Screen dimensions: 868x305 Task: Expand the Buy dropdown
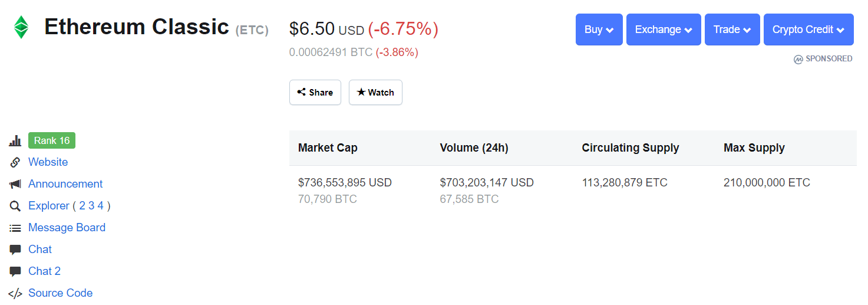599,29
